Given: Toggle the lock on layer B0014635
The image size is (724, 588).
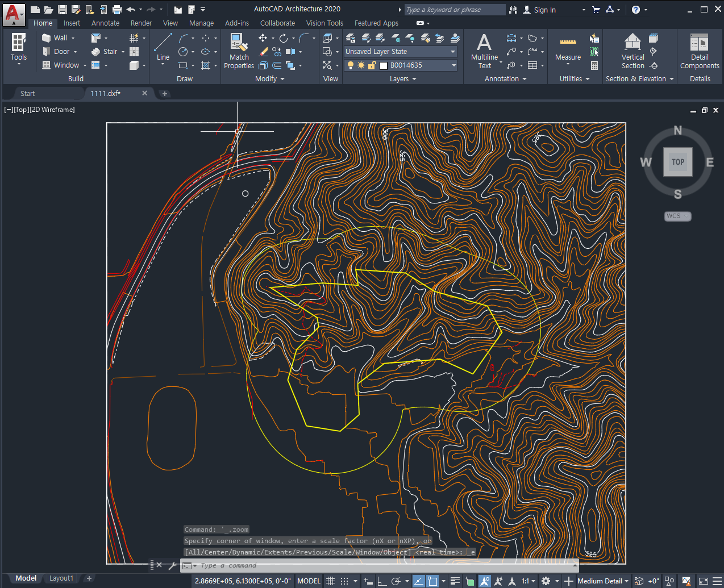Looking at the screenshot, I should (x=372, y=65).
